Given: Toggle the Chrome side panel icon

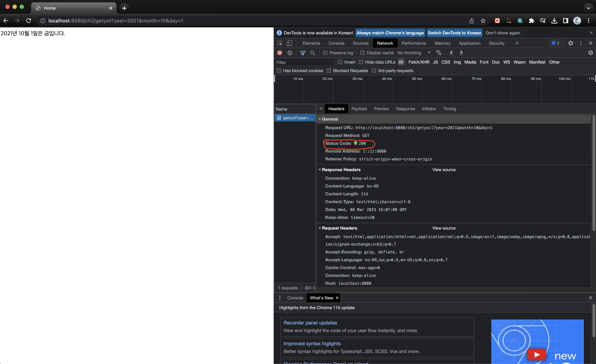Looking at the screenshot, I should [566, 21].
